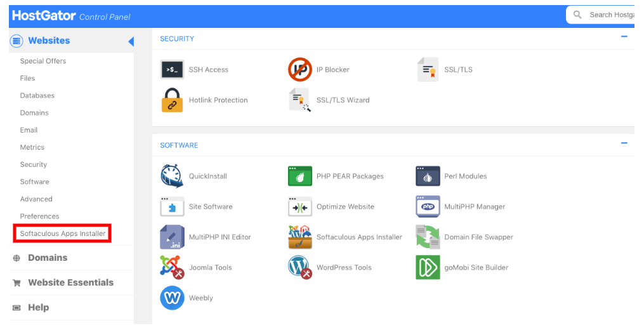Open the Optimize Website icon
The image size is (644, 335).
coord(300,206)
